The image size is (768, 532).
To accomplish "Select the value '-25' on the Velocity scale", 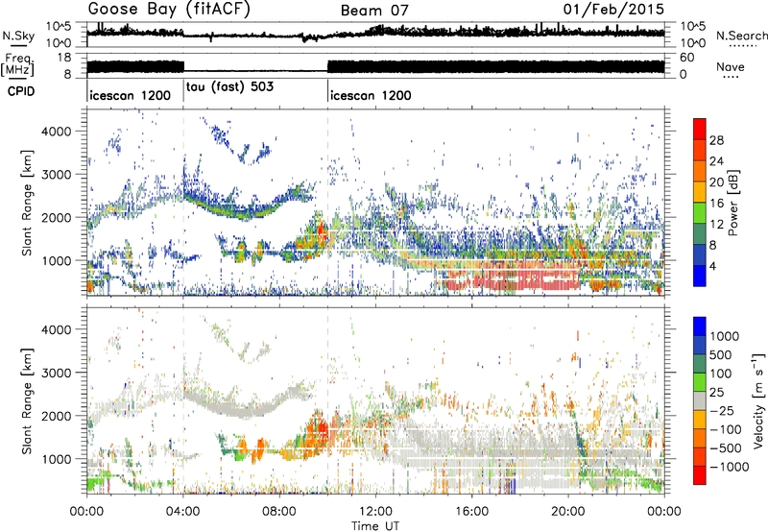I will [722, 410].
